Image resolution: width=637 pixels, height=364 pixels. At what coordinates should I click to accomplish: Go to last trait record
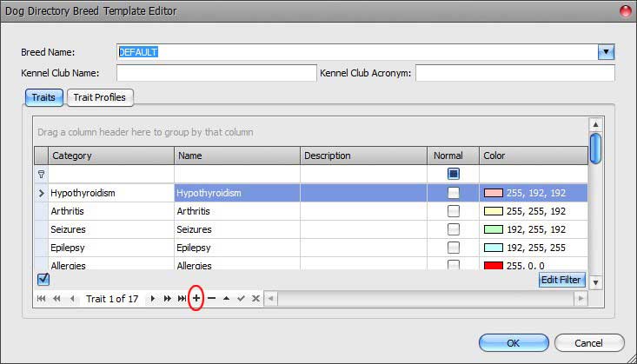point(182,299)
